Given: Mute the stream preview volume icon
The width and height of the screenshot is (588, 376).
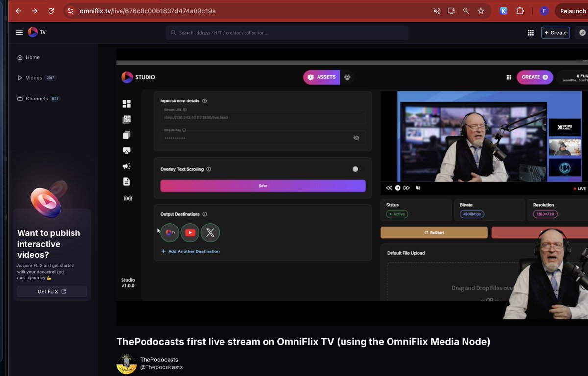Looking at the screenshot, I should coord(418,188).
